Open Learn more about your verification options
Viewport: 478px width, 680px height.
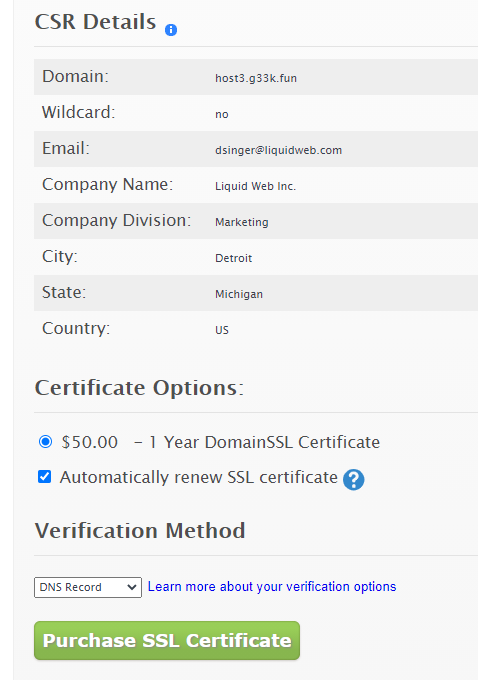click(x=272, y=587)
